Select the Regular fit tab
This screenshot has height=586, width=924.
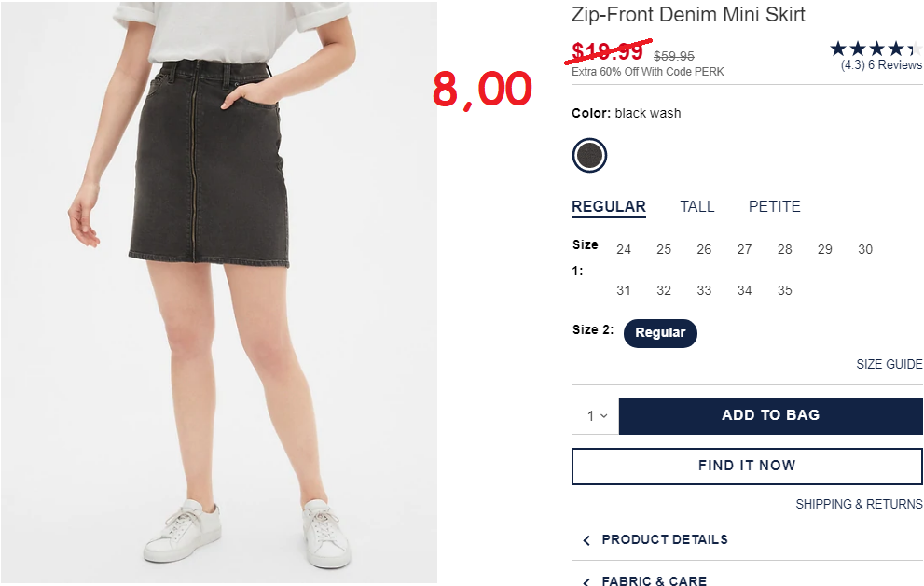tap(609, 207)
